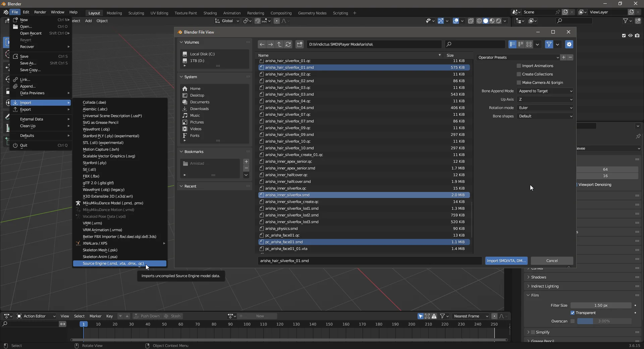Viewport: 644px width, 349px height.
Task: Add a new operator preset
Action: (x=563, y=57)
